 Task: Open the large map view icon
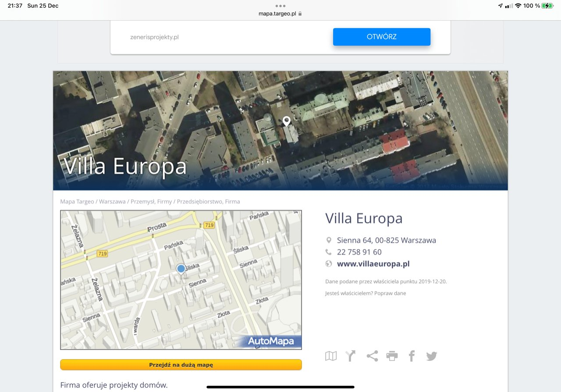coord(331,356)
